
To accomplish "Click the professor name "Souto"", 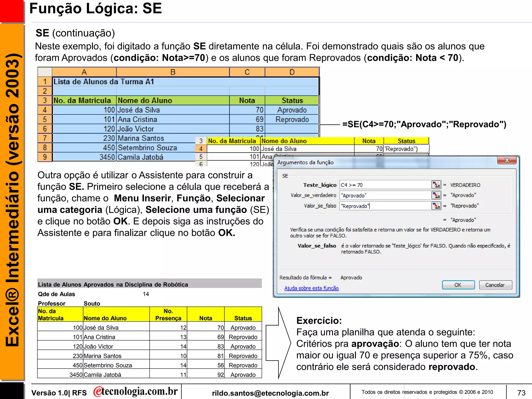I will [92, 303].
